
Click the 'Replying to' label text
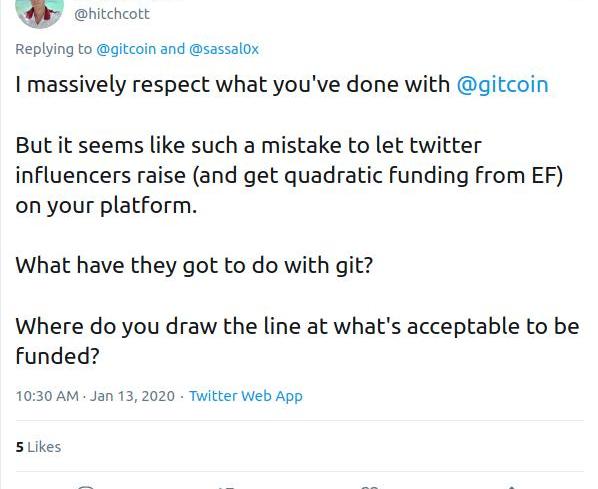53,49
